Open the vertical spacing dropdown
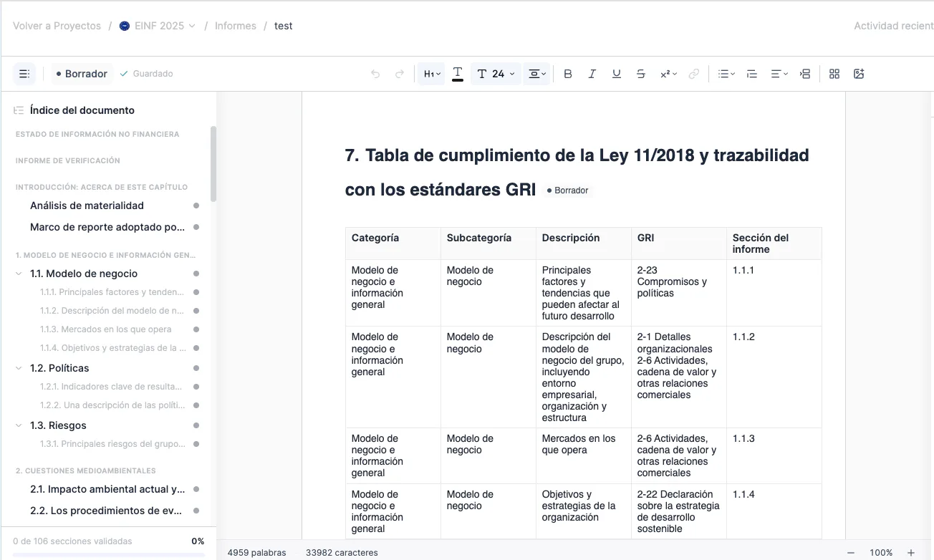Screen dimensions: 934x560 [x=537, y=74]
